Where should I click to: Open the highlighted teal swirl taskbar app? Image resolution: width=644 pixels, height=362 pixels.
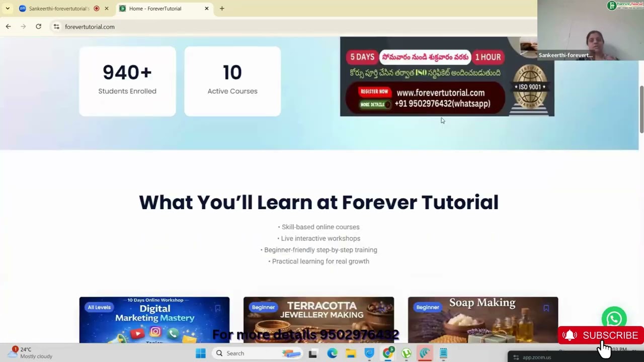tap(425, 353)
